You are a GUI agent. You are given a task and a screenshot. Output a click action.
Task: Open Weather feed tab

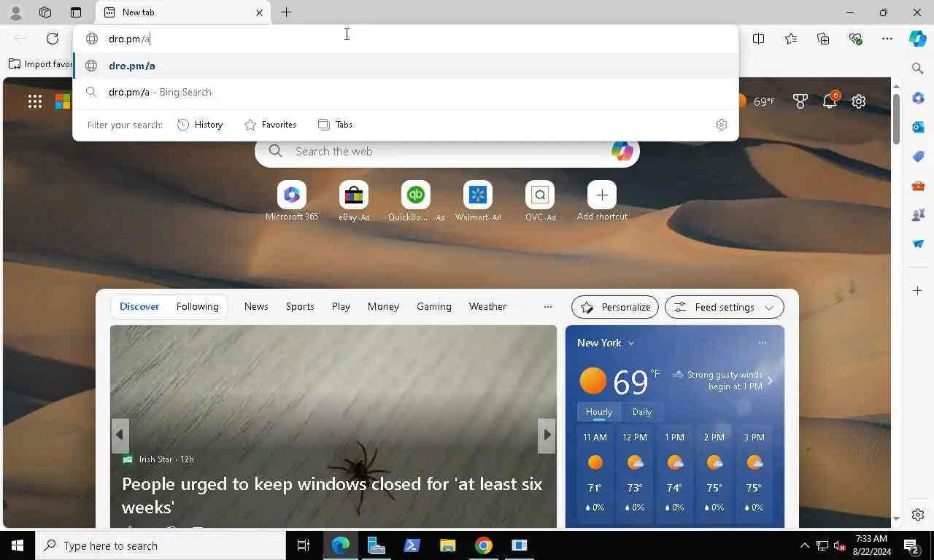coord(487,306)
